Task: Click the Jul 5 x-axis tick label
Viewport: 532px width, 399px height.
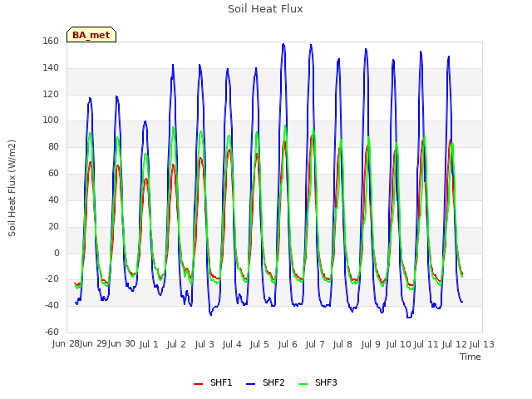Action: 259,344
